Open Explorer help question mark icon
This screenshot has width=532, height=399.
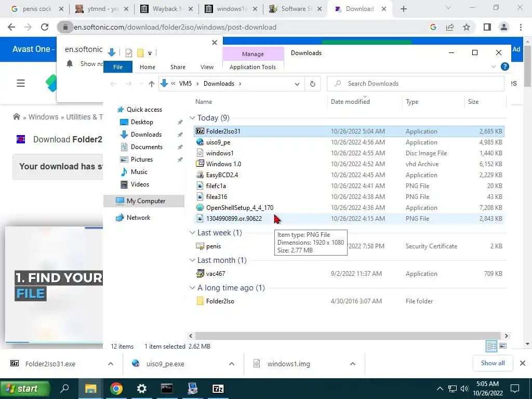pyautogui.click(x=505, y=67)
